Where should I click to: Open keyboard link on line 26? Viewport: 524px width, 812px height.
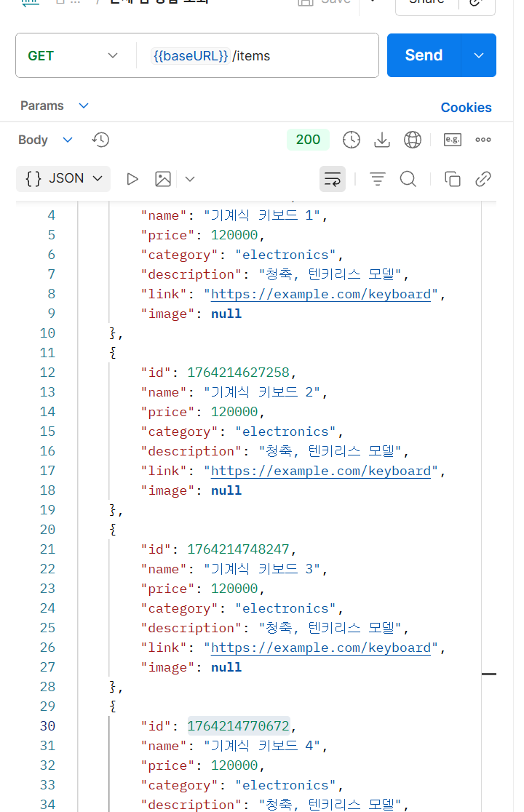tap(320, 648)
